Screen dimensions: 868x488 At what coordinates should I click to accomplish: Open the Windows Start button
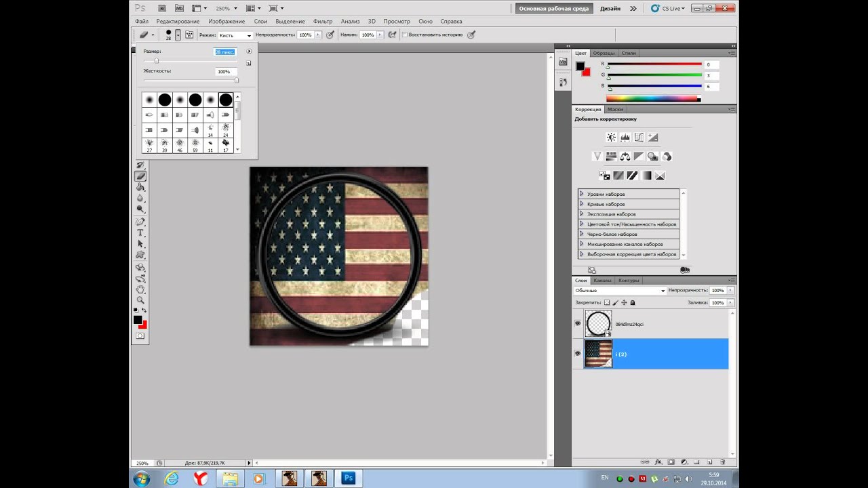point(142,479)
